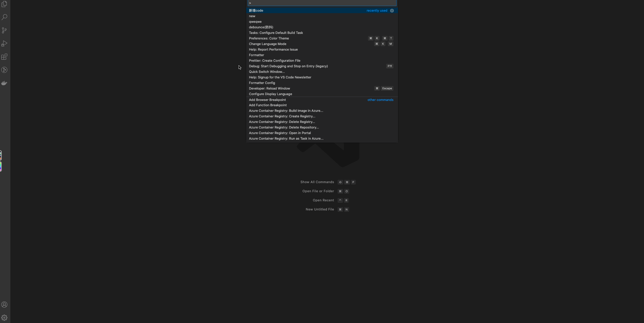Open the Manage gear in activity bar
644x323 pixels.
4,318
